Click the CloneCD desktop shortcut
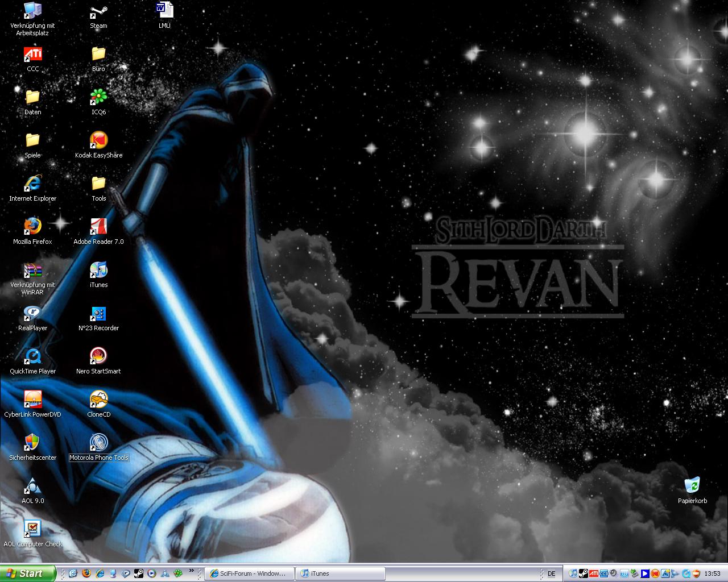Image resolution: width=728 pixels, height=582 pixels. (x=98, y=401)
